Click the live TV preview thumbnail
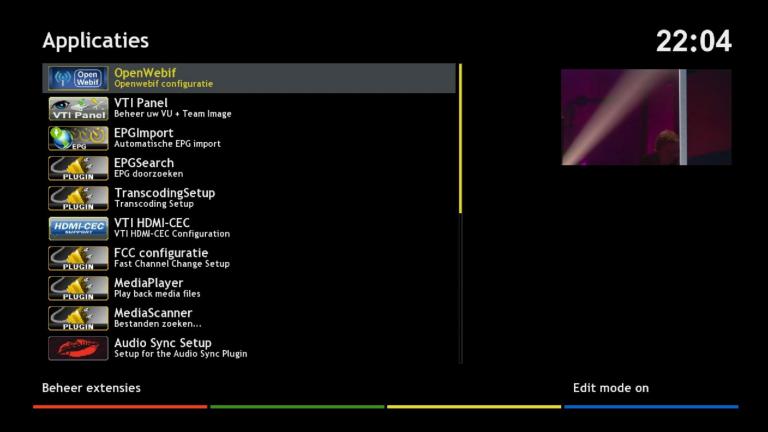 pos(645,117)
